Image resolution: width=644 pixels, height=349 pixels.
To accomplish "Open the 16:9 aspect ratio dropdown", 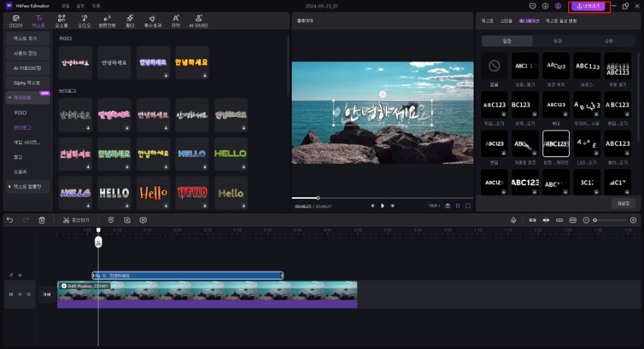I will click(x=433, y=206).
